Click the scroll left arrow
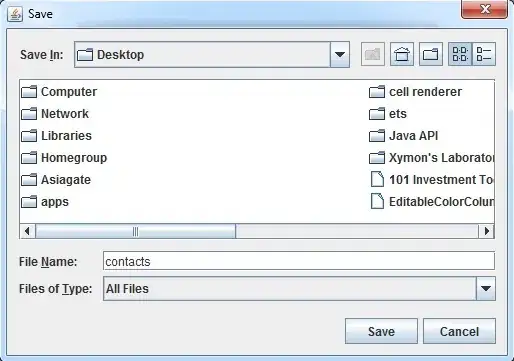 pyautogui.click(x=27, y=231)
